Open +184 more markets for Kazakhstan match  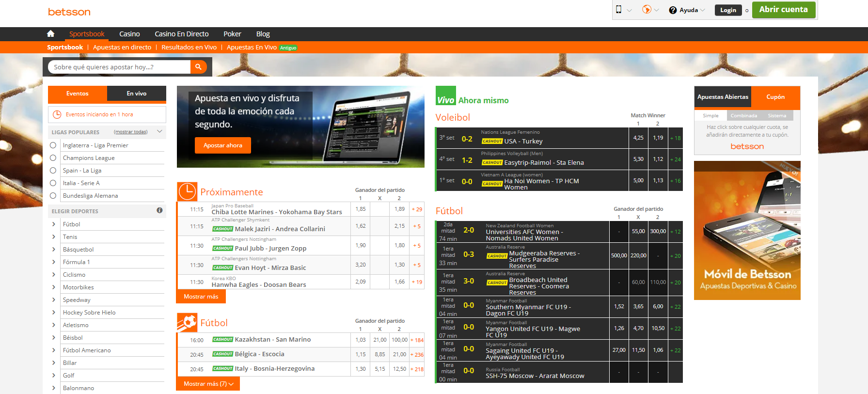[x=417, y=340]
